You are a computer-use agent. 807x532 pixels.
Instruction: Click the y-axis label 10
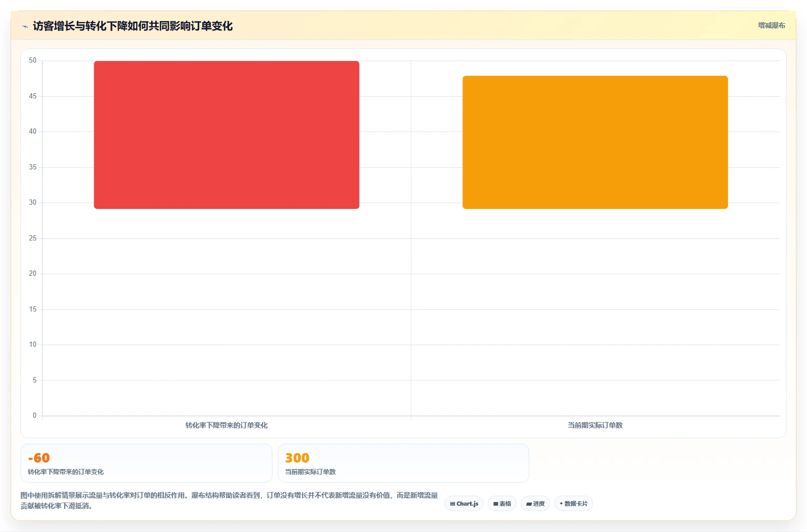[33, 345]
